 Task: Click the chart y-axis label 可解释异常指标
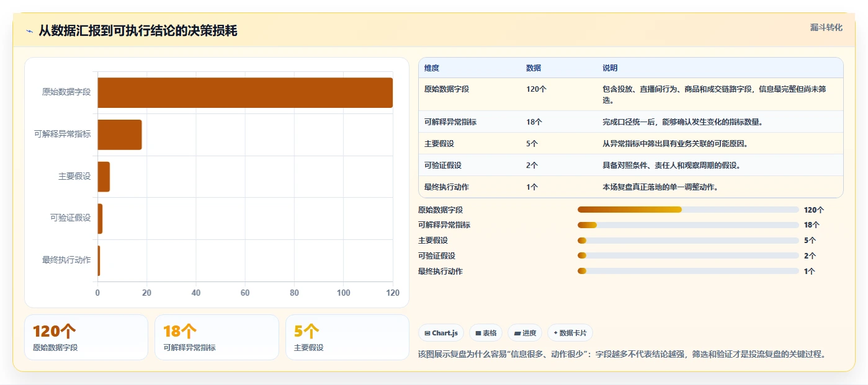(63, 134)
